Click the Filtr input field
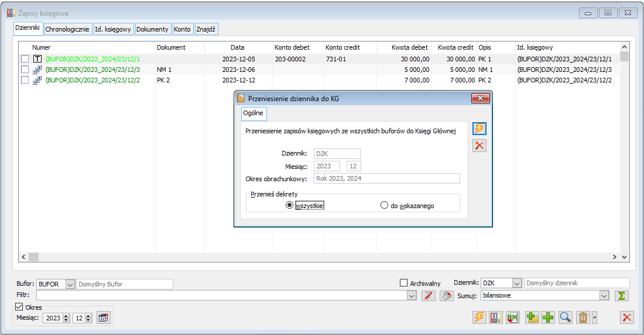This screenshot has height=335, width=644. pyautogui.click(x=222, y=296)
